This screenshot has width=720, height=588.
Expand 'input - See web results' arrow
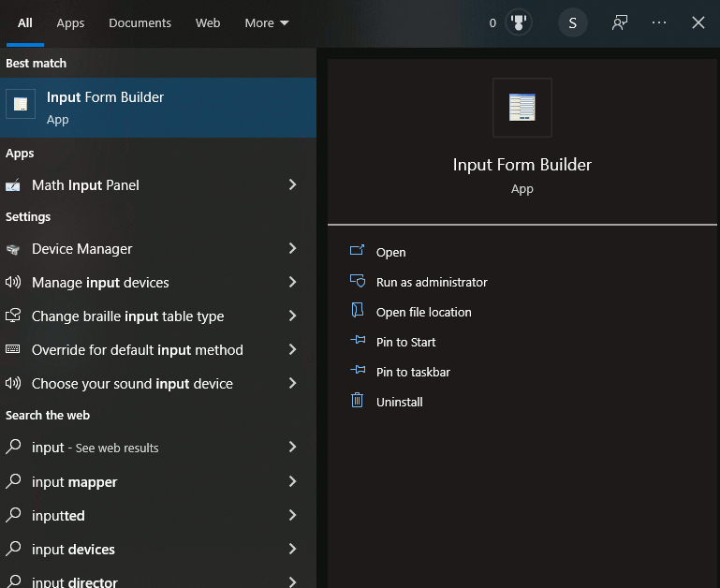292,447
